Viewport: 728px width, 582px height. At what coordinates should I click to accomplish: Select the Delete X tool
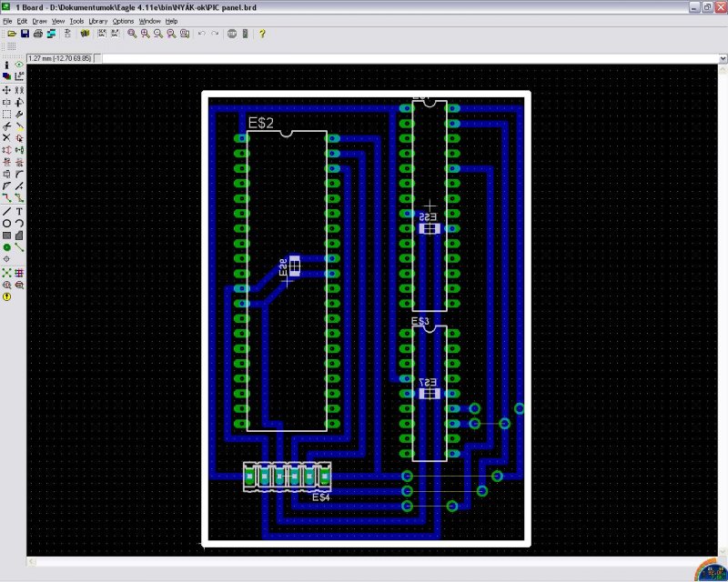click(x=6, y=138)
